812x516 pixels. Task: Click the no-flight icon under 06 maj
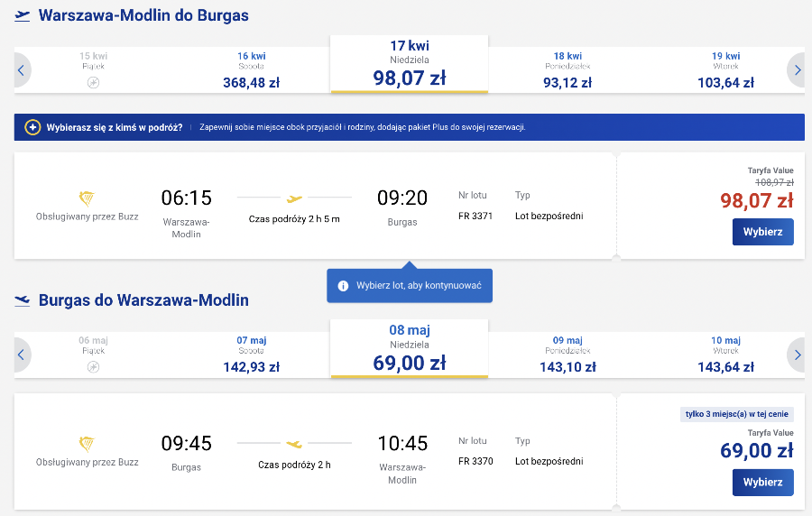[x=93, y=367]
